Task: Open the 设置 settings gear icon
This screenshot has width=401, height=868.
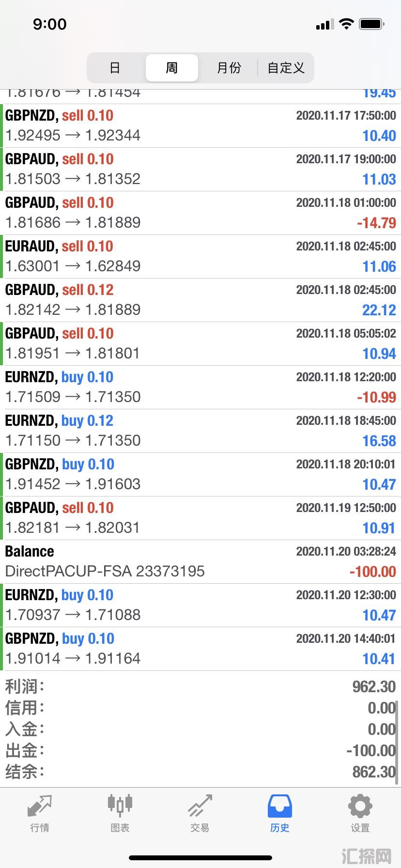Action: (x=360, y=806)
